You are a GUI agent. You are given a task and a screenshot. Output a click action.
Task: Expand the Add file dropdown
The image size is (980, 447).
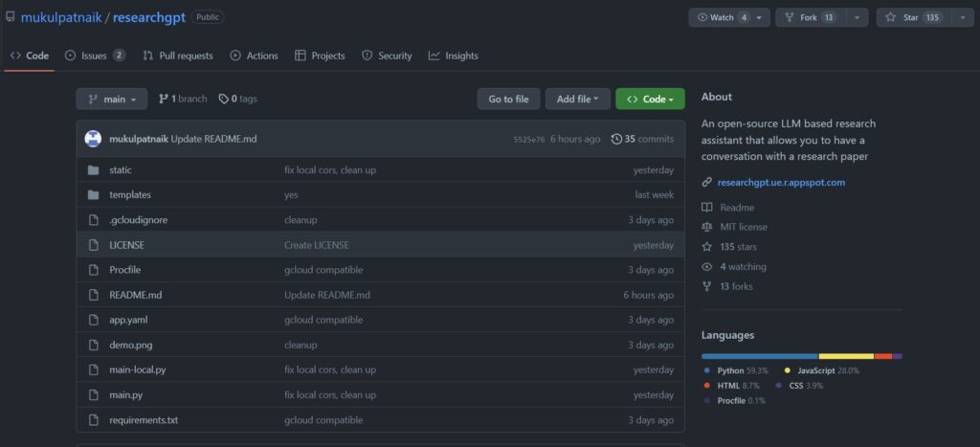[577, 99]
